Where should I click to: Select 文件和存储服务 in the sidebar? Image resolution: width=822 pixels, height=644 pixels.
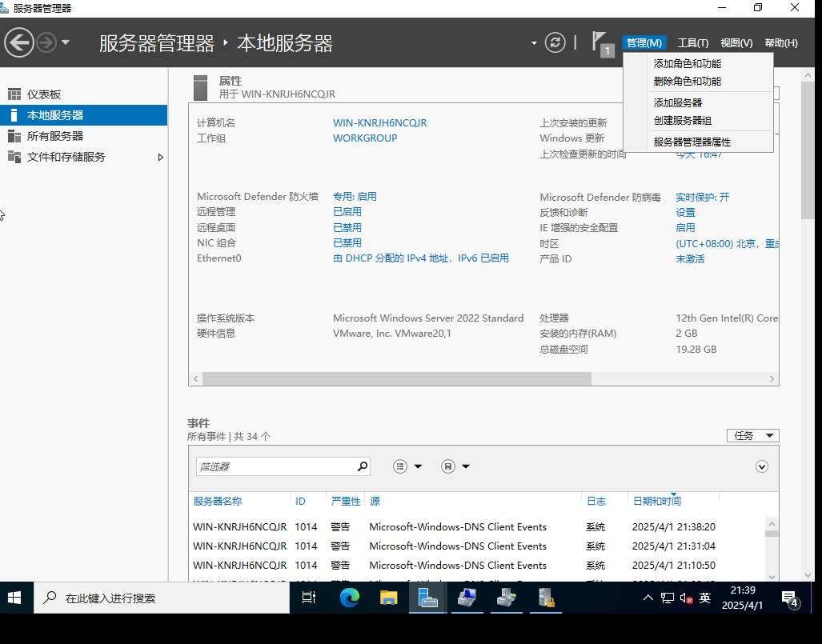point(84,158)
